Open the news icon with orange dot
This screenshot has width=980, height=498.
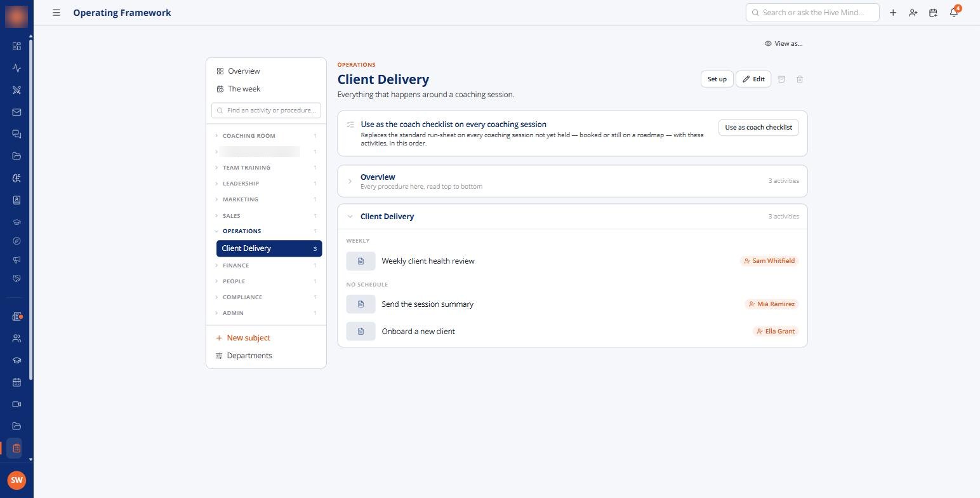pyautogui.click(x=17, y=316)
